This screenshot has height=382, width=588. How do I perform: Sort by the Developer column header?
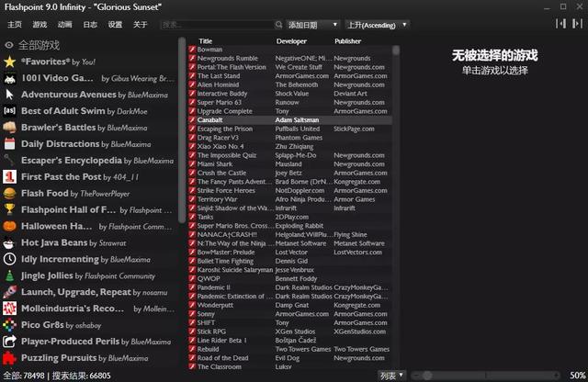coord(291,40)
